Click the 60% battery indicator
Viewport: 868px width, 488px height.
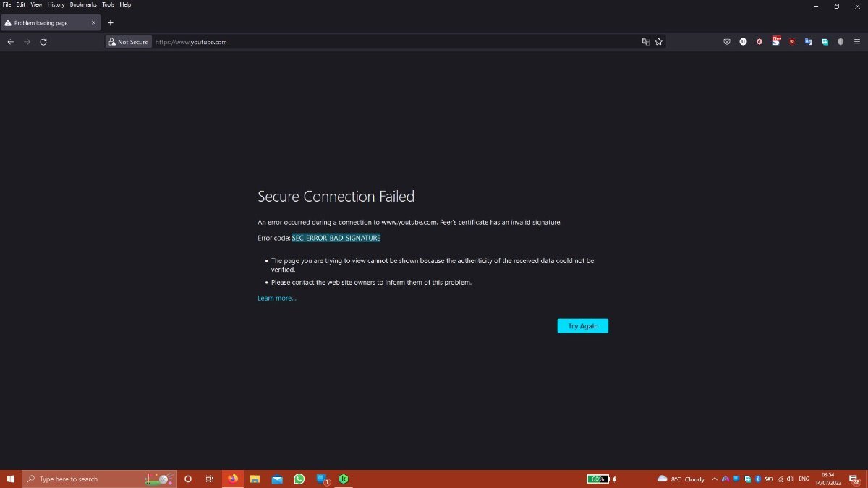coord(597,479)
